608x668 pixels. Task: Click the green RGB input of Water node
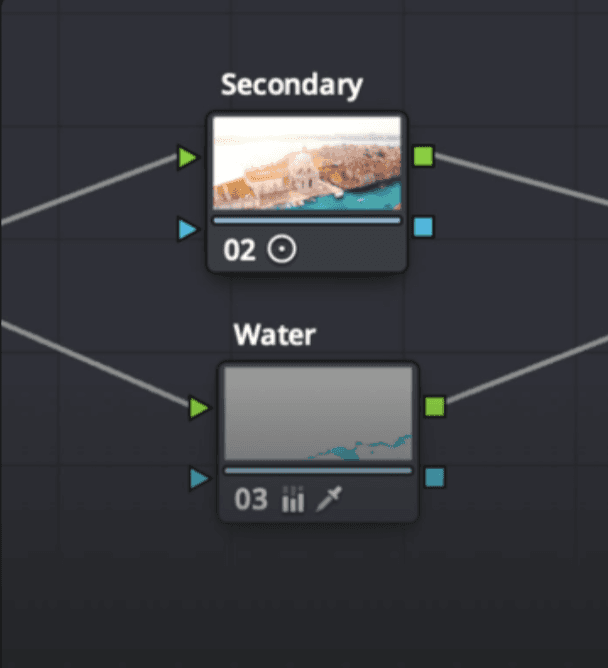pos(199,408)
